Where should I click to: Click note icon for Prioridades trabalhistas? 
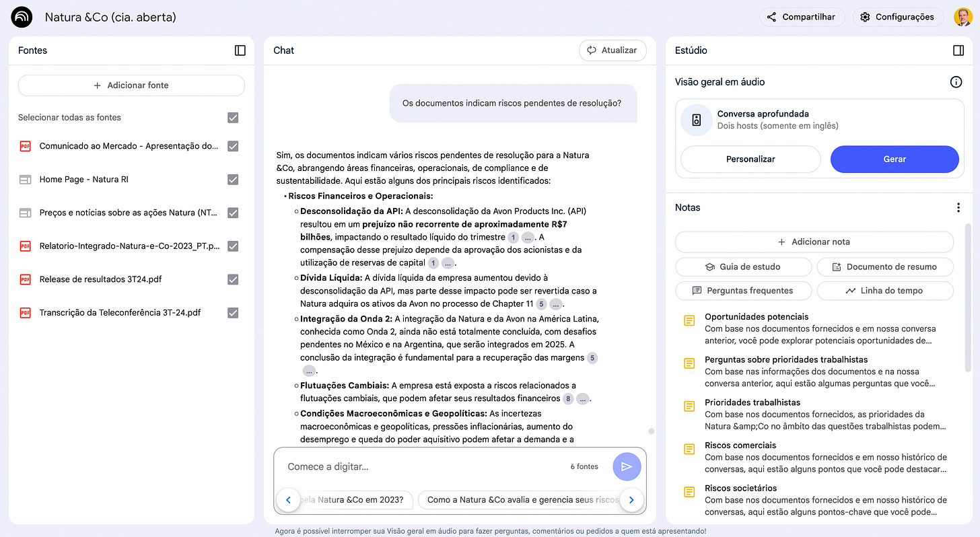(689, 406)
